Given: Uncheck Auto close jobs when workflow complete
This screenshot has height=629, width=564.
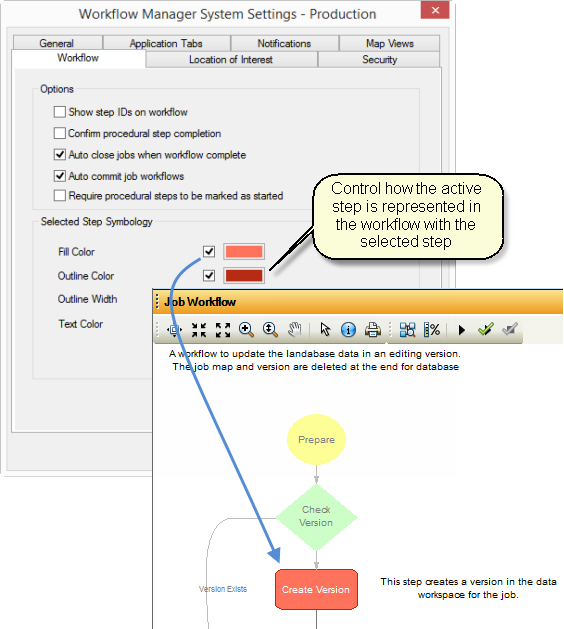Looking at the screenshot, I should click(x=60, y=154).
